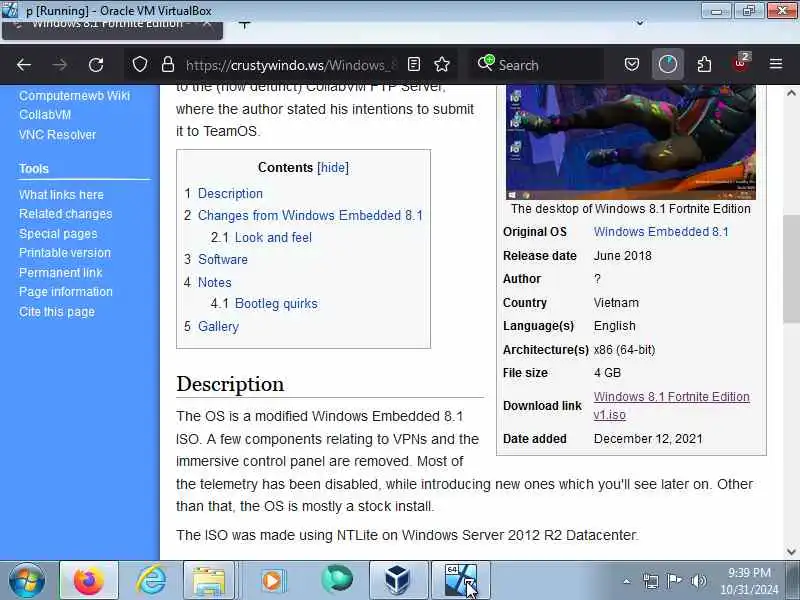
Task: Launch Internet Explorer from the taskbar
Action: pyautogui.click(x=152, y=580)
